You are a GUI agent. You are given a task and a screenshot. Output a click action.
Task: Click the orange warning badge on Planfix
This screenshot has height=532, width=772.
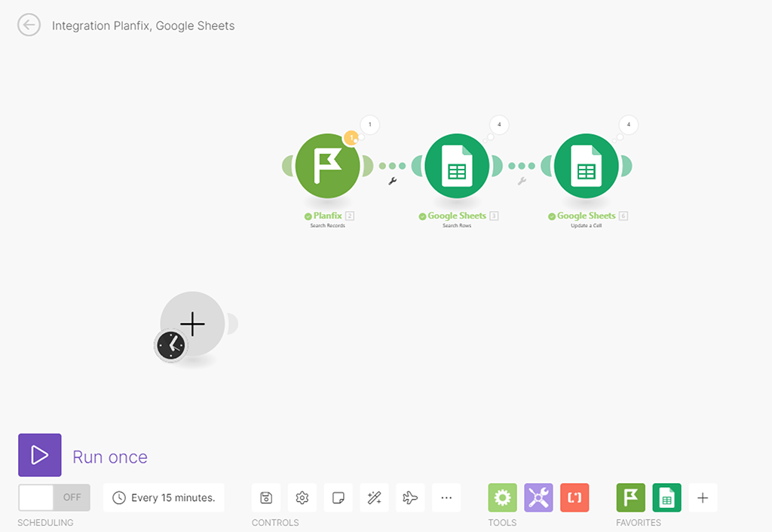[351, 138]
